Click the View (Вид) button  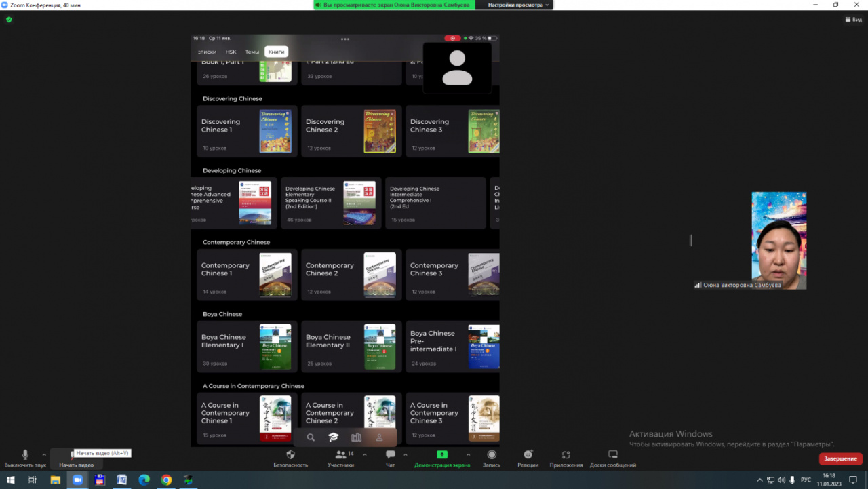853,20
